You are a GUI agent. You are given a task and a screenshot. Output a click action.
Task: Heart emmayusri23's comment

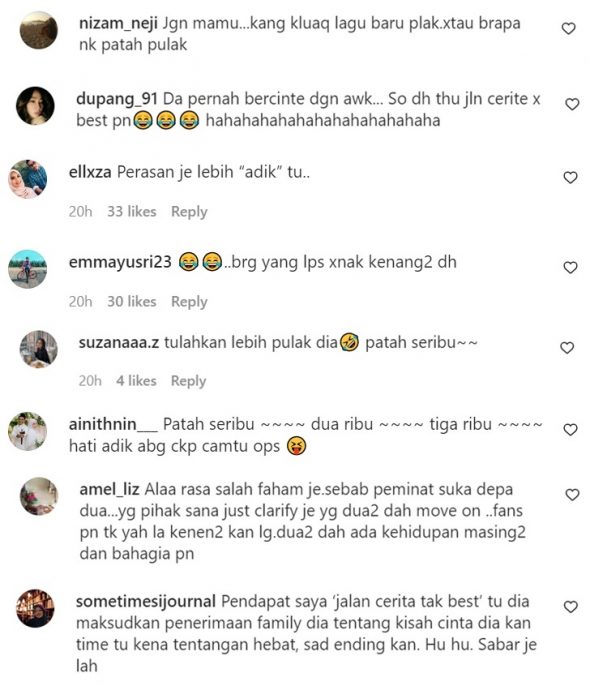pos(570,267)
